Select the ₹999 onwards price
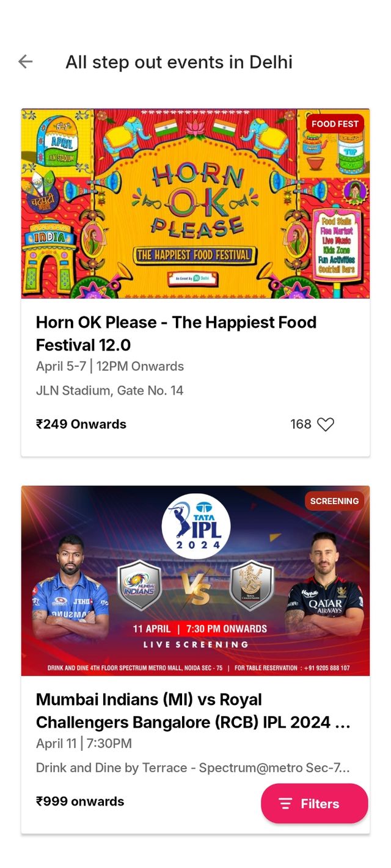This screenshot has height=868, width=391. point(80,801)
